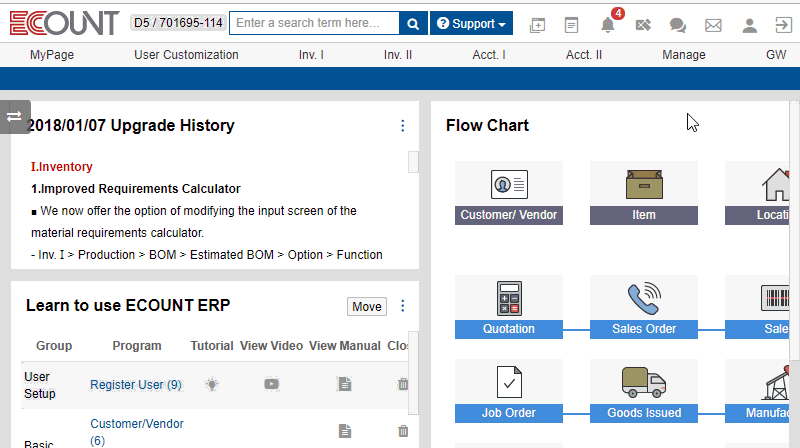Play video for Register User row
Screen dimensions: 800x448
271,384
